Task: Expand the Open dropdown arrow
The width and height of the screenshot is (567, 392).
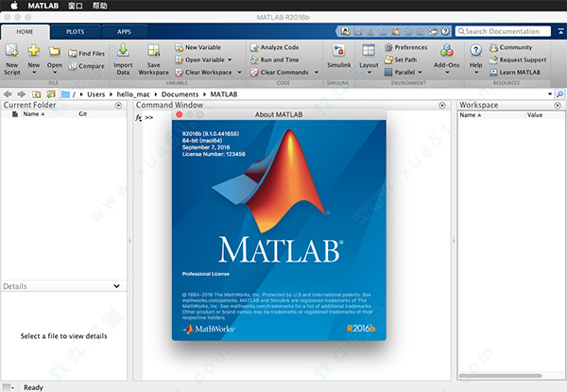Action: 55,73
